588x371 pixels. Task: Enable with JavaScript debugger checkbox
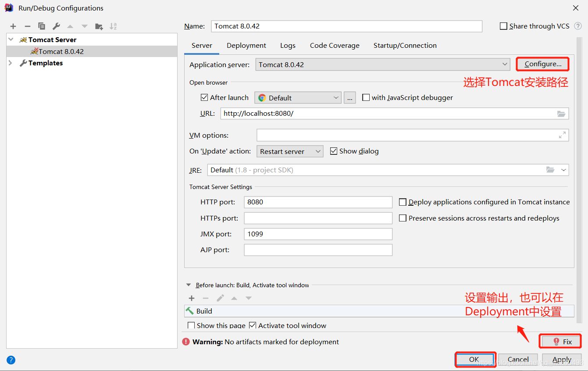(366, 97)
